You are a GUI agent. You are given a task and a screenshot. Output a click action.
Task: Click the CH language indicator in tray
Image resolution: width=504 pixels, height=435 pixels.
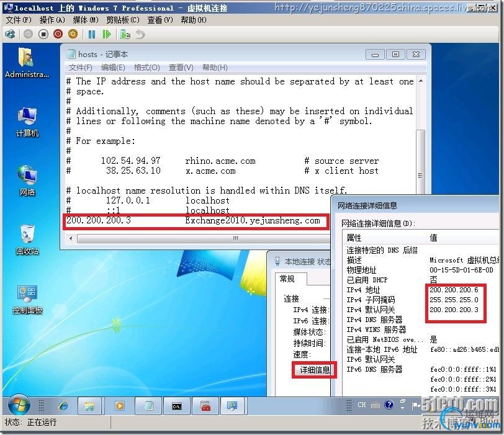362,405
